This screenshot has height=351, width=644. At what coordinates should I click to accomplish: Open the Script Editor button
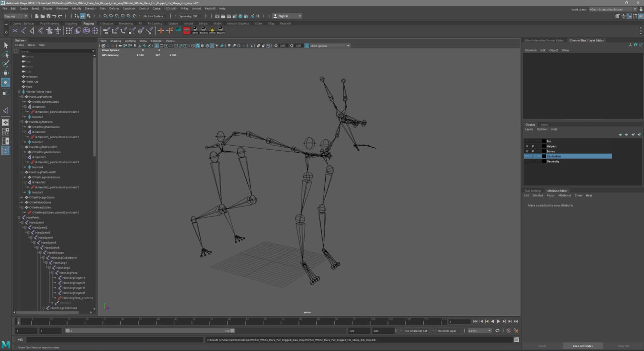pos(517,340)
